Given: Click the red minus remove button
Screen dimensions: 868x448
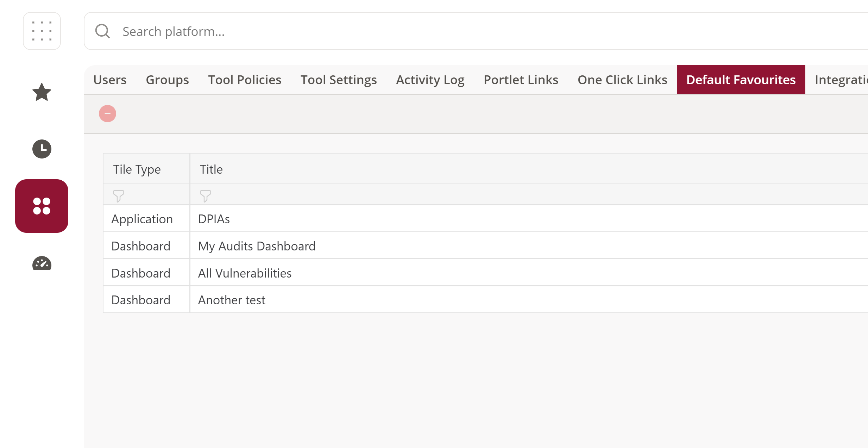Looking at the screenshot, I should point(107,114).
